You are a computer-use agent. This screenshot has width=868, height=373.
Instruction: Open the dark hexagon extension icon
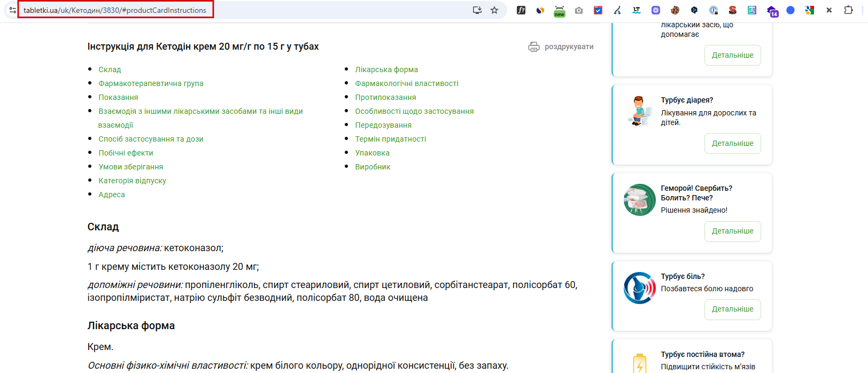tap(694, 10)
